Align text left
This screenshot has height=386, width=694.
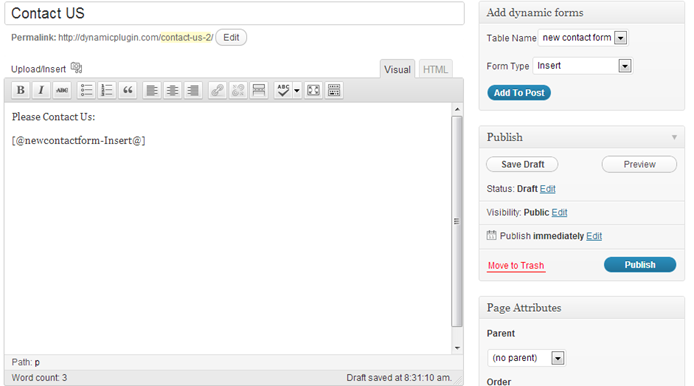tap(152, 90)
